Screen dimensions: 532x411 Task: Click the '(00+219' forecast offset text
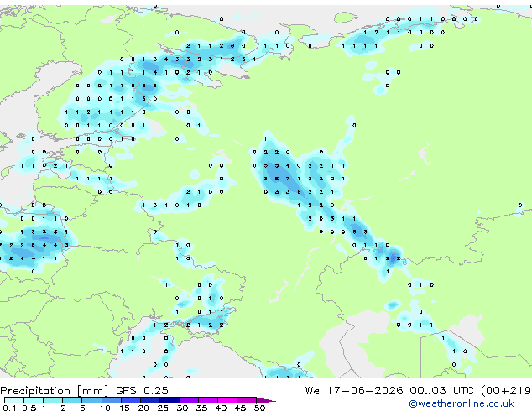pyautogui.click(x=506, y=391)
